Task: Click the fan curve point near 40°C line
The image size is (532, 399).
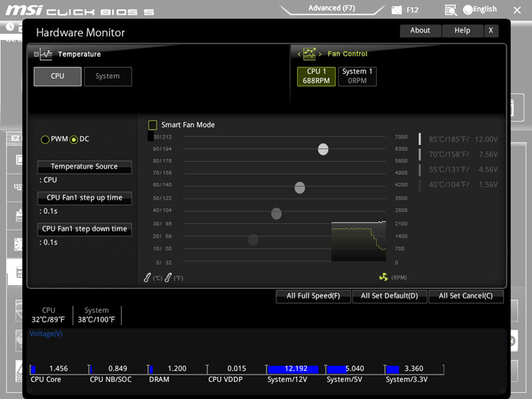Action: pos(276,214)
